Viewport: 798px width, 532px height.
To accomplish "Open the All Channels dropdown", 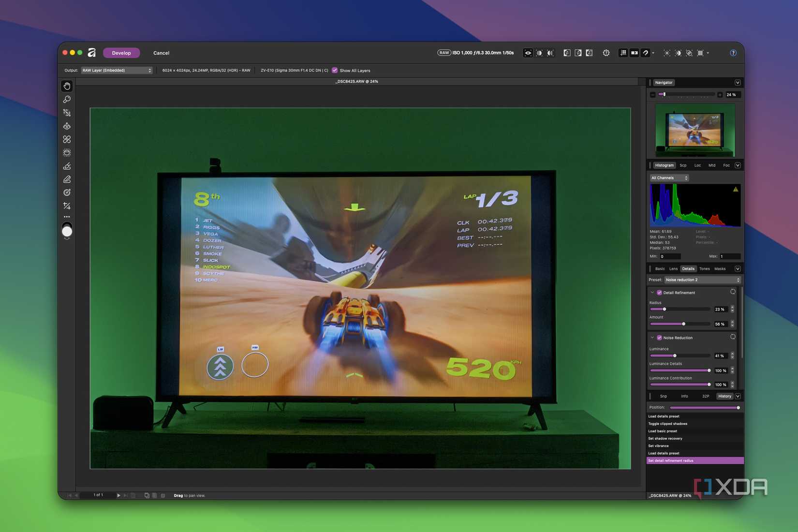I will pyautogui.click(x=669, y=178).
